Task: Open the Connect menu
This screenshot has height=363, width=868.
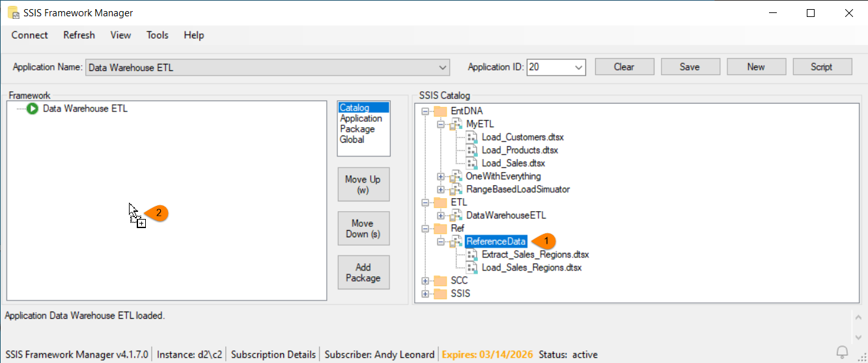Action: (29, 35)
